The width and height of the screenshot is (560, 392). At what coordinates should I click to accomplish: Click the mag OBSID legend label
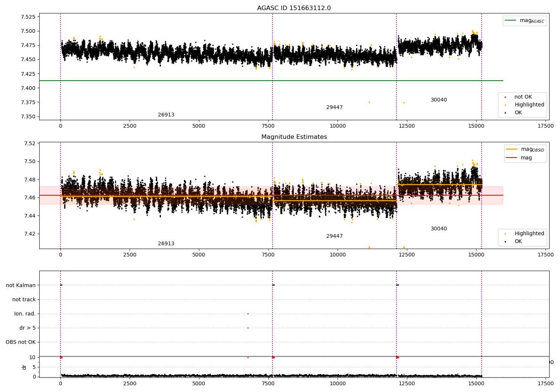click(532, 149)
